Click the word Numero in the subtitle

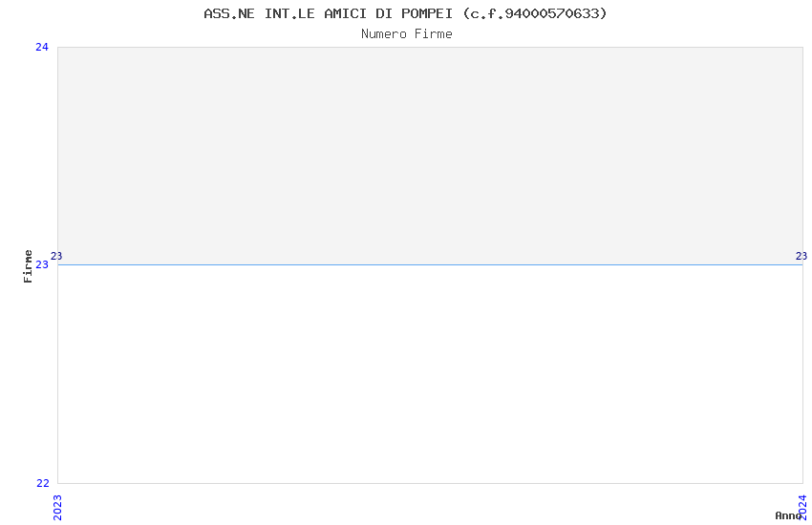pos(384,34)
